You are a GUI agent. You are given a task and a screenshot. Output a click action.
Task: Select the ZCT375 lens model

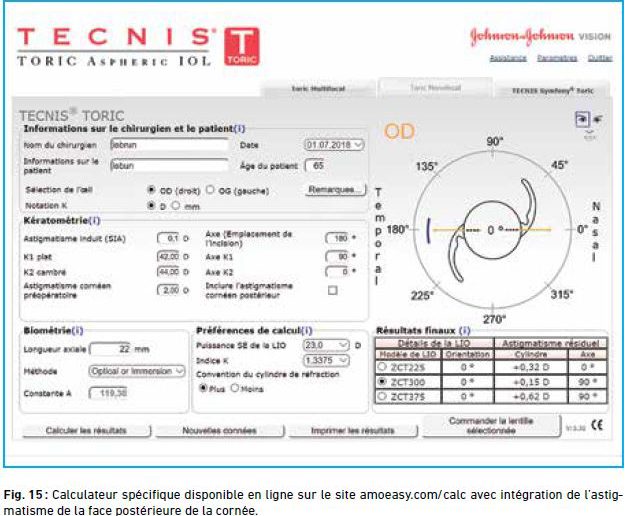click(382, 396)
